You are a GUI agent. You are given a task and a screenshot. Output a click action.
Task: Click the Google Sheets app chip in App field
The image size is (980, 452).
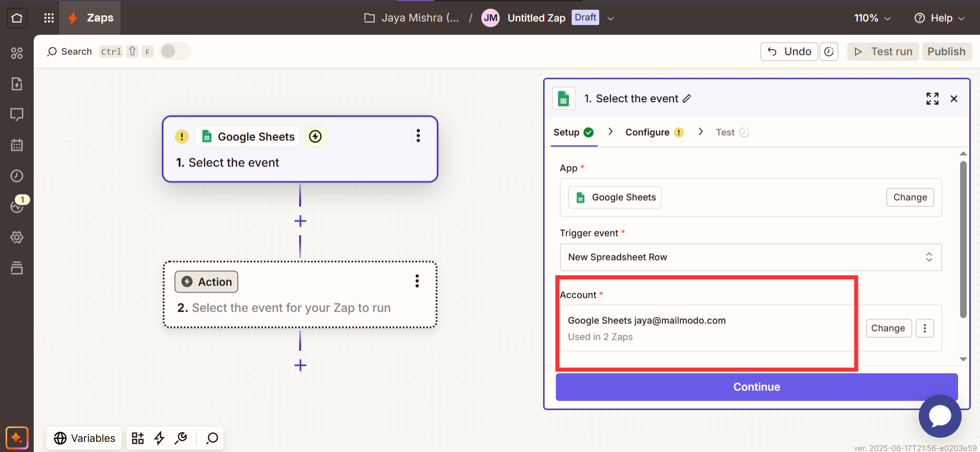(615, 197)
